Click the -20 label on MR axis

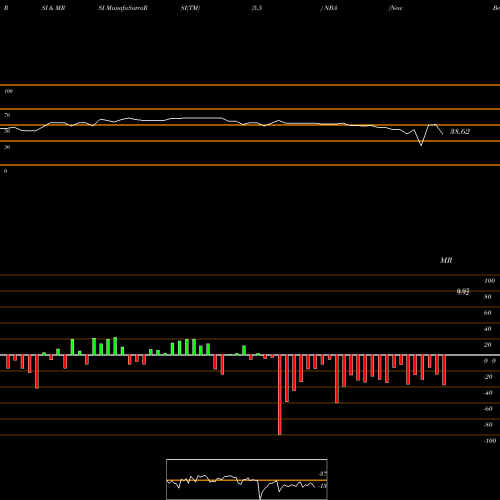point(488,377)
